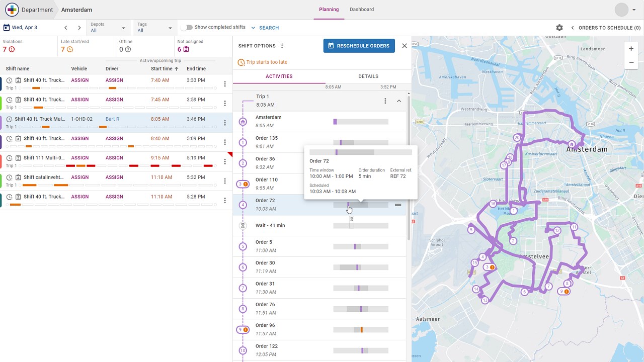Open row menu for the 7:45 AM shift
The image size is (644, 362).
(x=225, y=103)
